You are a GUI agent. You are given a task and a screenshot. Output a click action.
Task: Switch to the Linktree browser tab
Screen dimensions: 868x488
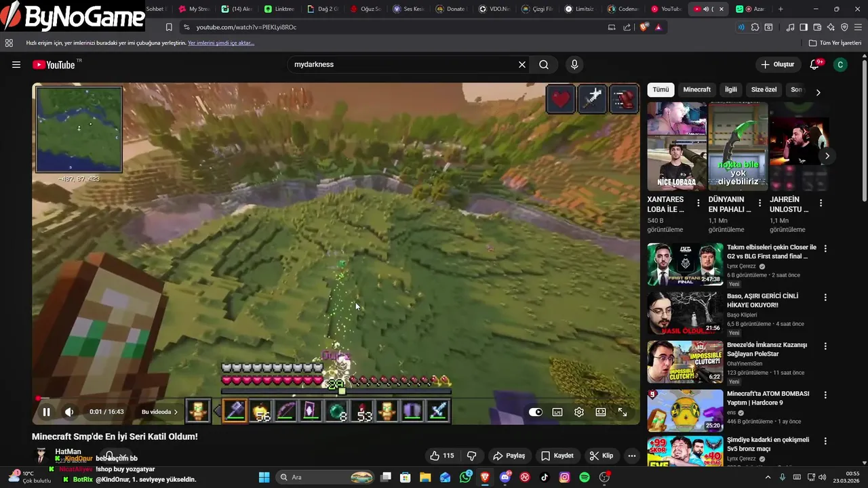[279, 9]
